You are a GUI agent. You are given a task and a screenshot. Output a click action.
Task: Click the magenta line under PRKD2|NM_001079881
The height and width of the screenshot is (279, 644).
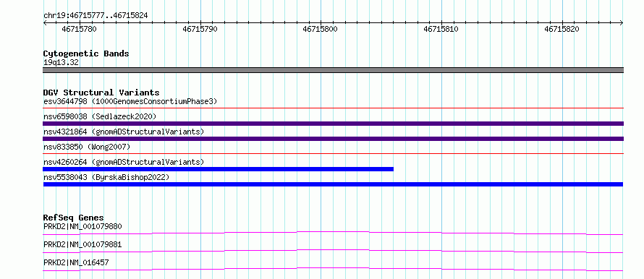(333, 251)
